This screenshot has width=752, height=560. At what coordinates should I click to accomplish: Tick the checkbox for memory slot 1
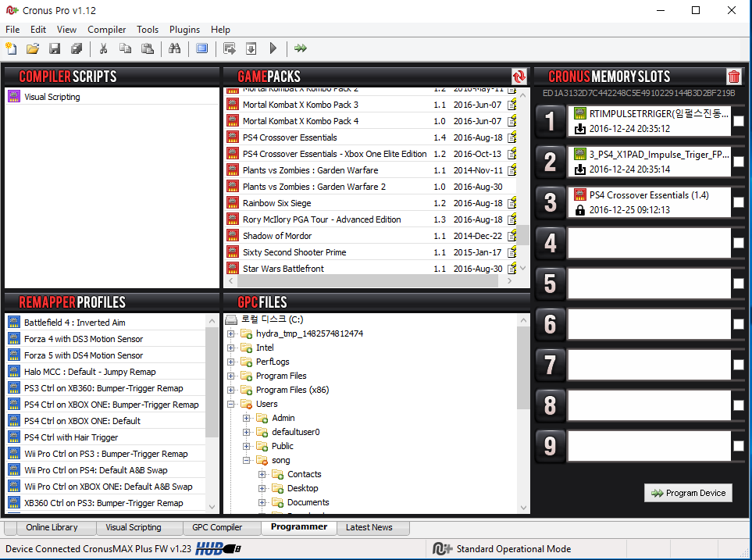coord(739,121)
